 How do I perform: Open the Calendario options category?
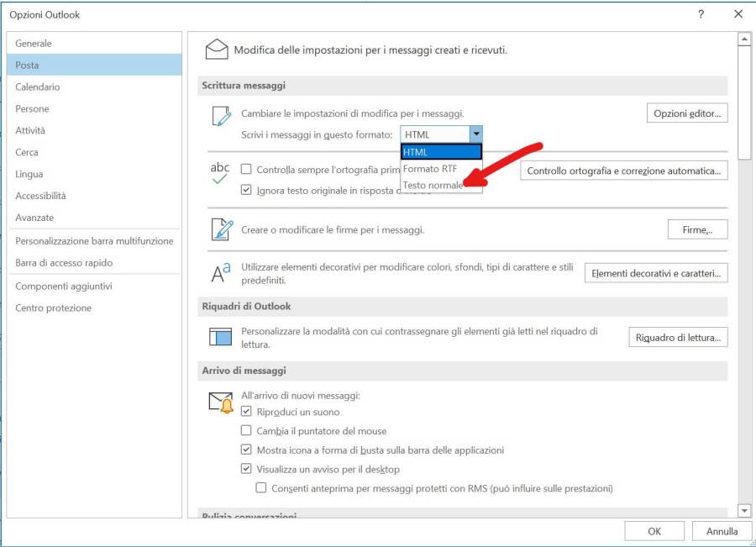tap(38, 87)
